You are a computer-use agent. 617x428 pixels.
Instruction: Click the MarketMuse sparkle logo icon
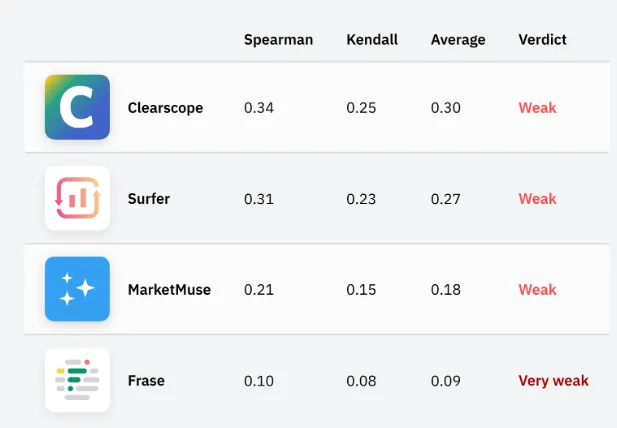coord(77,289)
